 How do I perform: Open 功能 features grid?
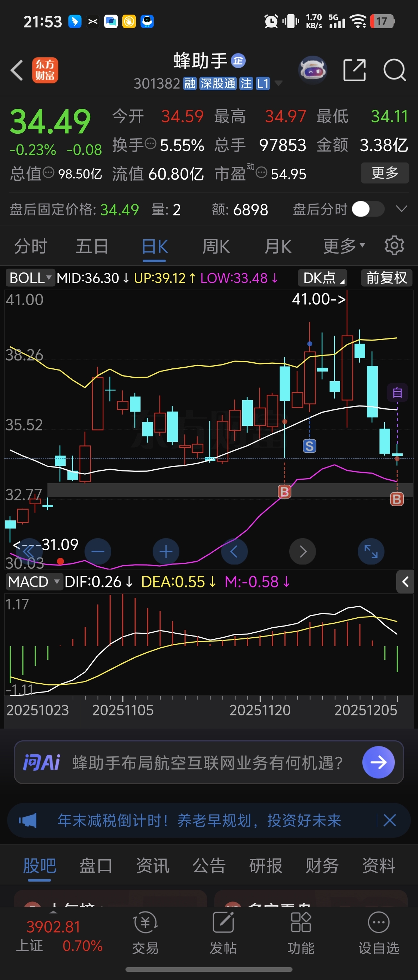(x=301, y=933)
